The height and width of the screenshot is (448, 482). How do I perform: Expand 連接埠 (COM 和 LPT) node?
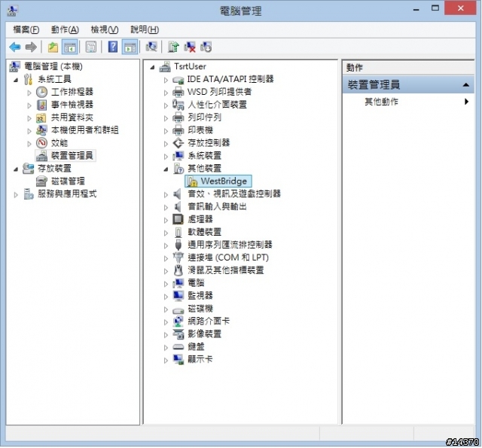166,258
